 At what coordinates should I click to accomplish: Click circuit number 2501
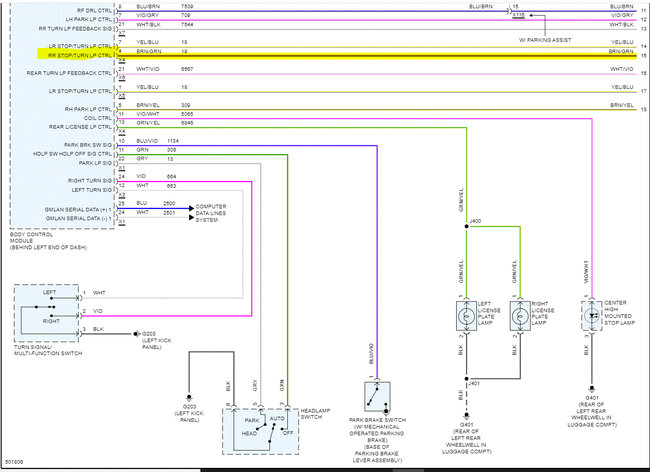click(x=169, y=213)
